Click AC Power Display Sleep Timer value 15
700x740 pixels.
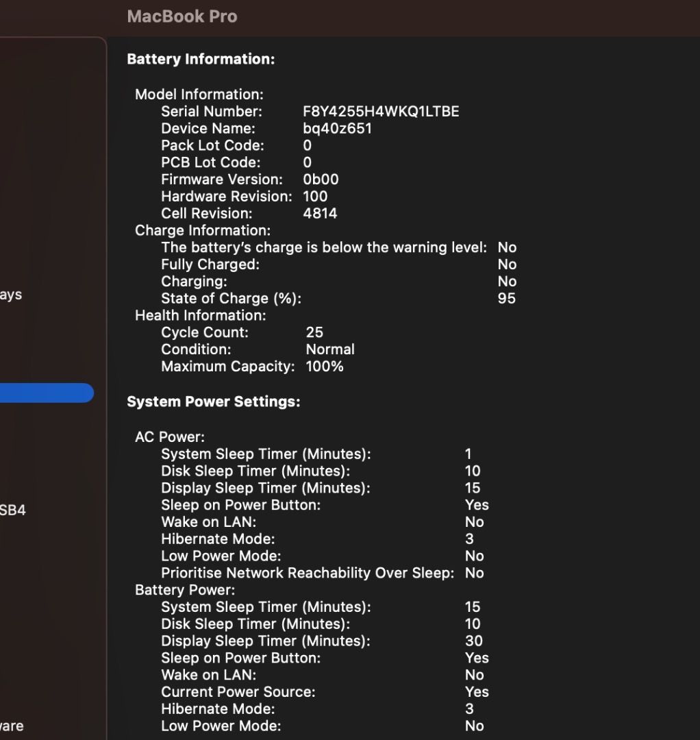pos(473,488)
